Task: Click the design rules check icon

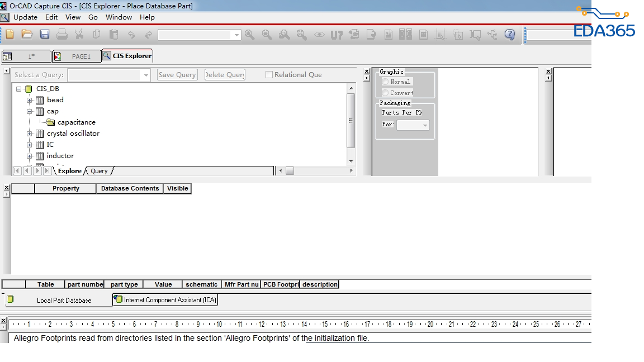Action: tap(371, 35)
